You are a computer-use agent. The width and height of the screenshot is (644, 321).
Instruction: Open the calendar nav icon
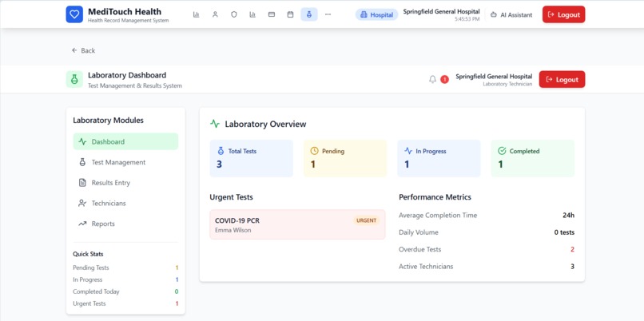coord(290,14)
